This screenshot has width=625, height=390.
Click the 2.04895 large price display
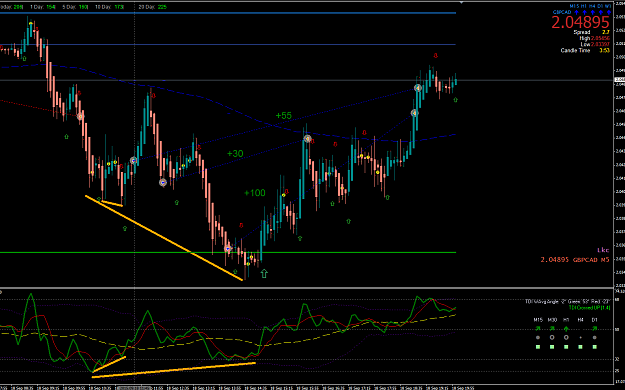(581, 22)
